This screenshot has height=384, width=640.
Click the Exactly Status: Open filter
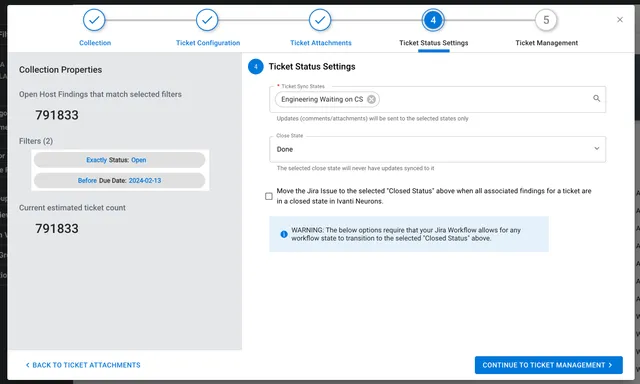click(x=119, y=160)
